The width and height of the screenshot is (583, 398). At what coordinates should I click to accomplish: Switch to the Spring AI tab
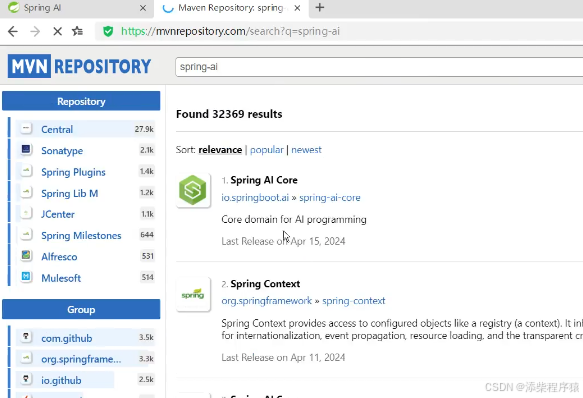tap(77, 8)
